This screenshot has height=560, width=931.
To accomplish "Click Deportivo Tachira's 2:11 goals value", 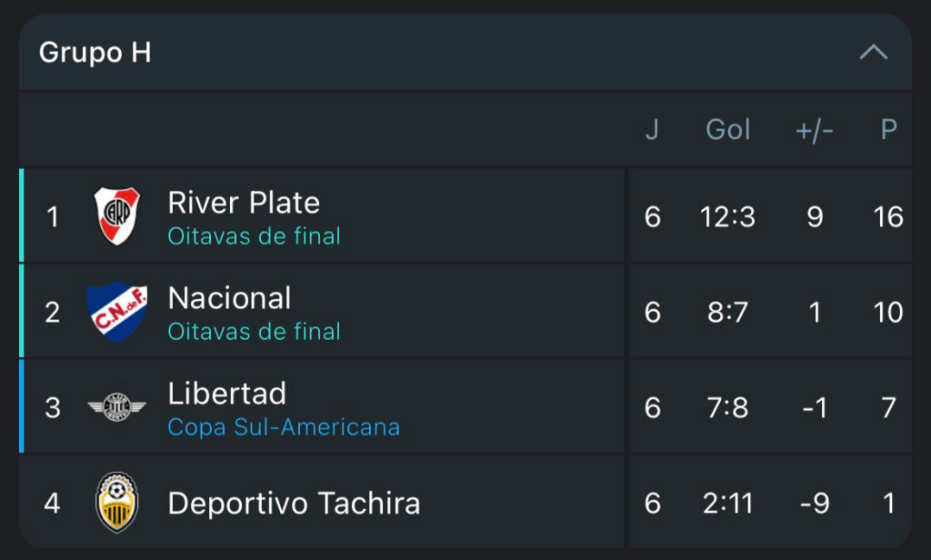I will tap(728, 503).
